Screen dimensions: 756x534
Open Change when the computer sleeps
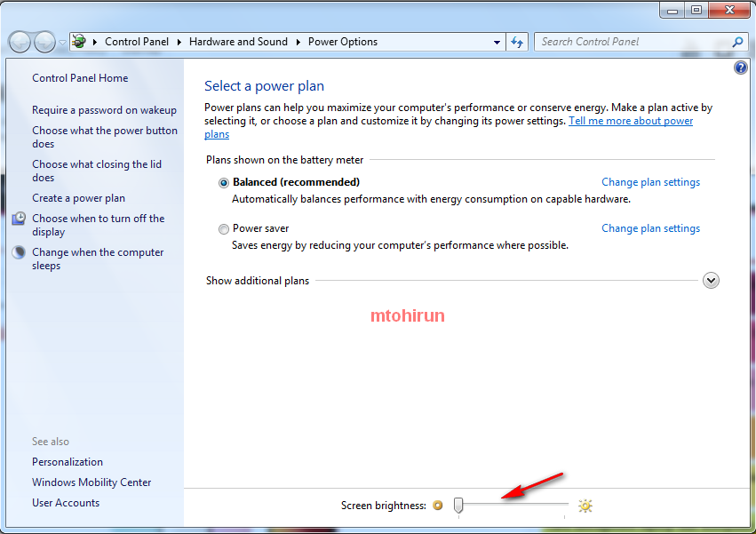98,259
